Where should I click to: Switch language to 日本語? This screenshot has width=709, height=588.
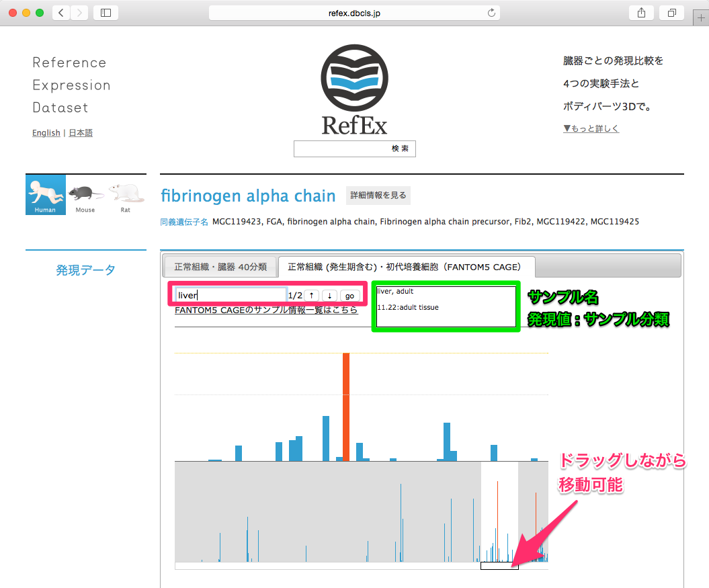[81, 132]
